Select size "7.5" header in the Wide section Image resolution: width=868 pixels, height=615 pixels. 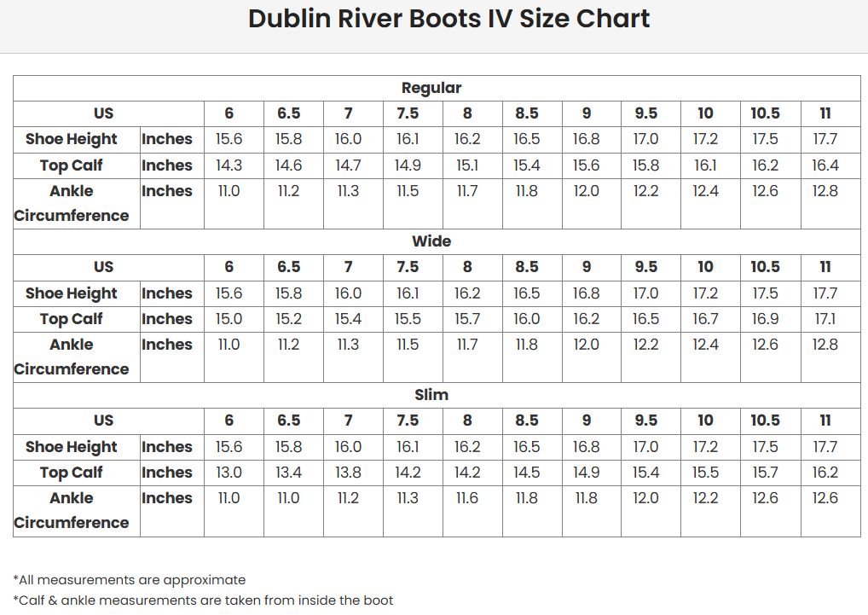pos(408,267)
